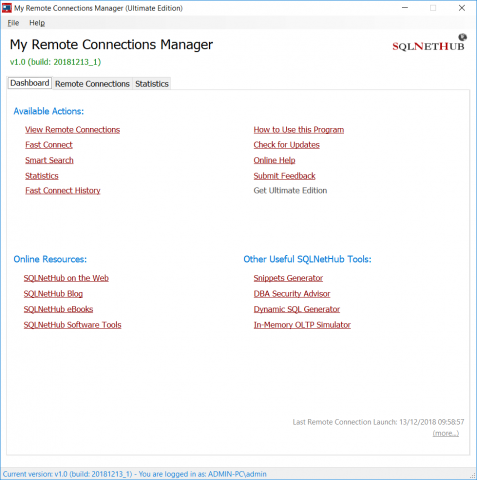Visit SQLNetHub Blog link

53,294
